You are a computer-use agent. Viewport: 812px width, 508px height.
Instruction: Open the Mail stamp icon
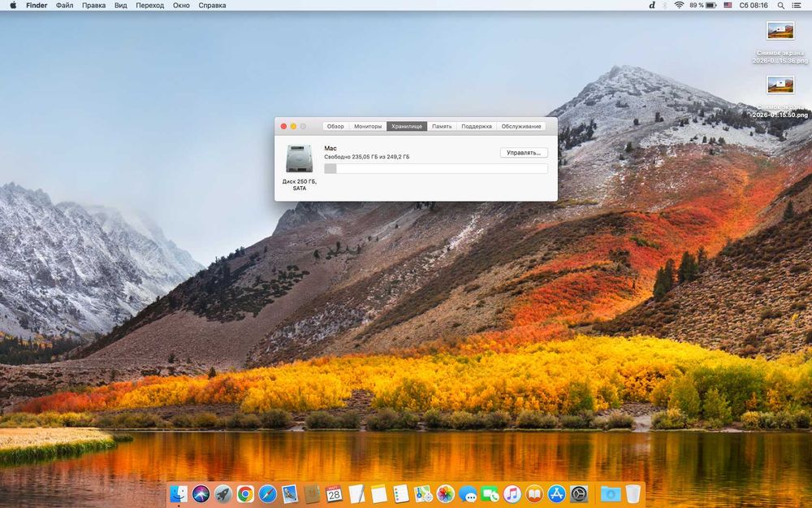coord(290,494)
